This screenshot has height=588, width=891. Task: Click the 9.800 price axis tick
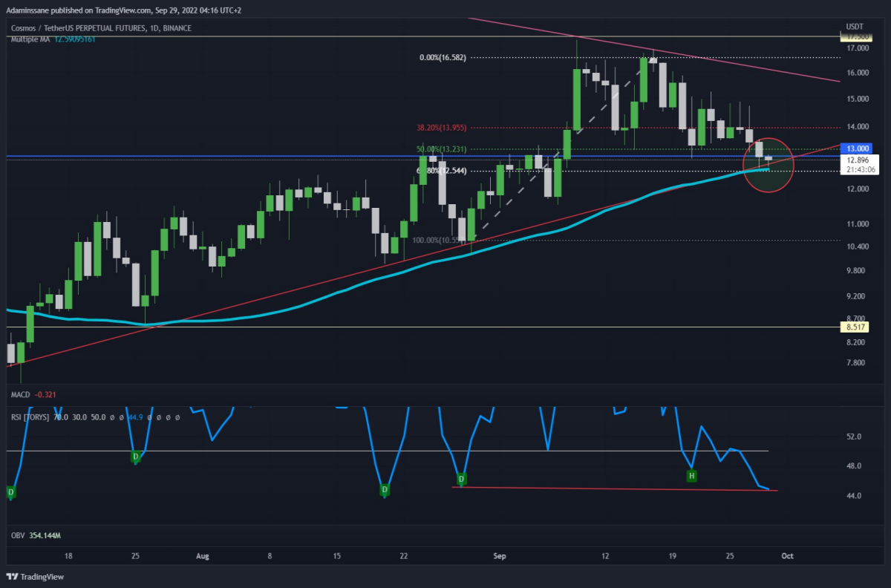tap(855, 271)
